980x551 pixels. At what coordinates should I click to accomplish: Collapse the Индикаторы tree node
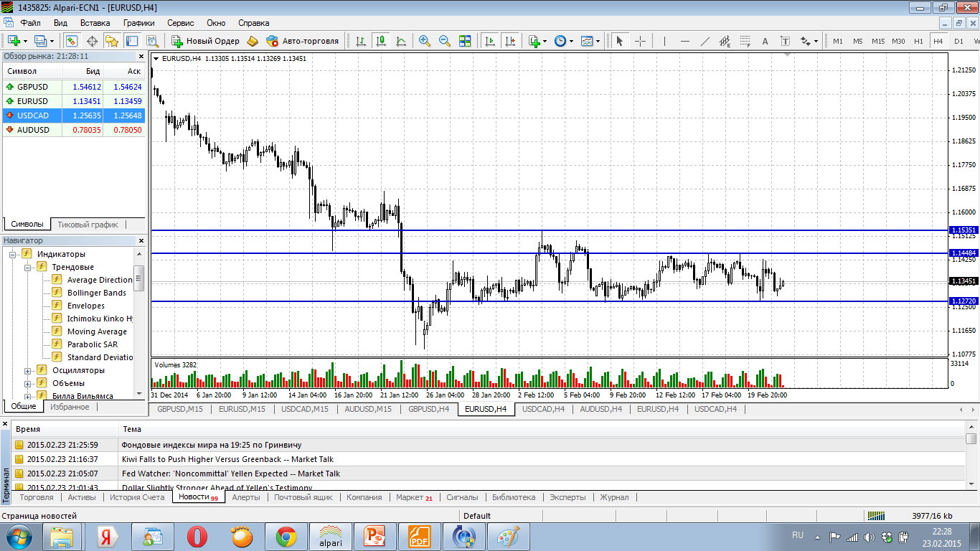click(12, 254)
